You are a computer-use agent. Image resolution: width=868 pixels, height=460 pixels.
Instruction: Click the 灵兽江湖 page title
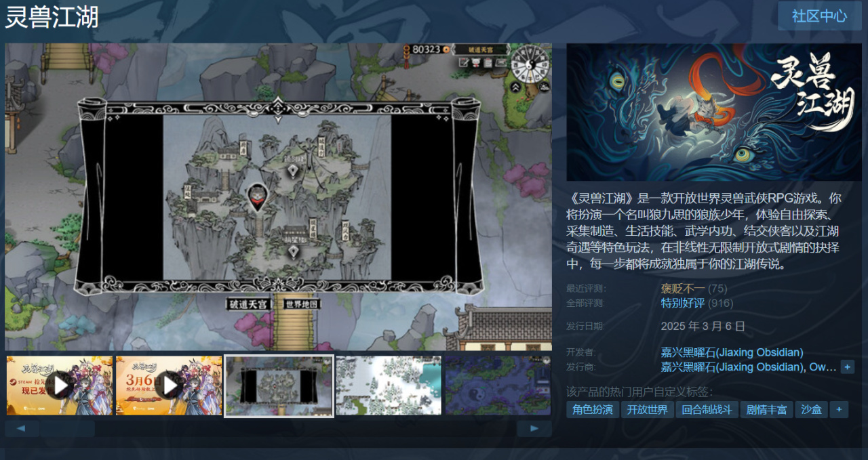pyautogui.click(x=52, y=17)
